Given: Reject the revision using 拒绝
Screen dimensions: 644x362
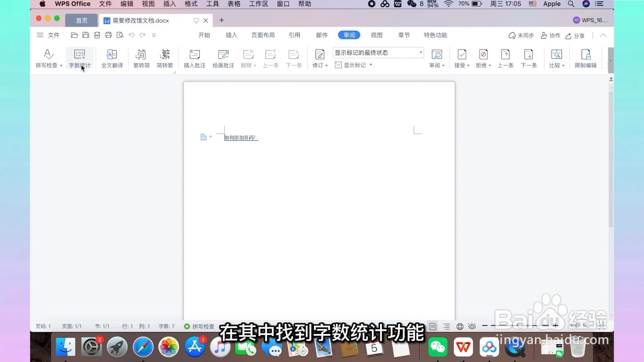Looking at the screenshot, I should [x=483, y=58].
